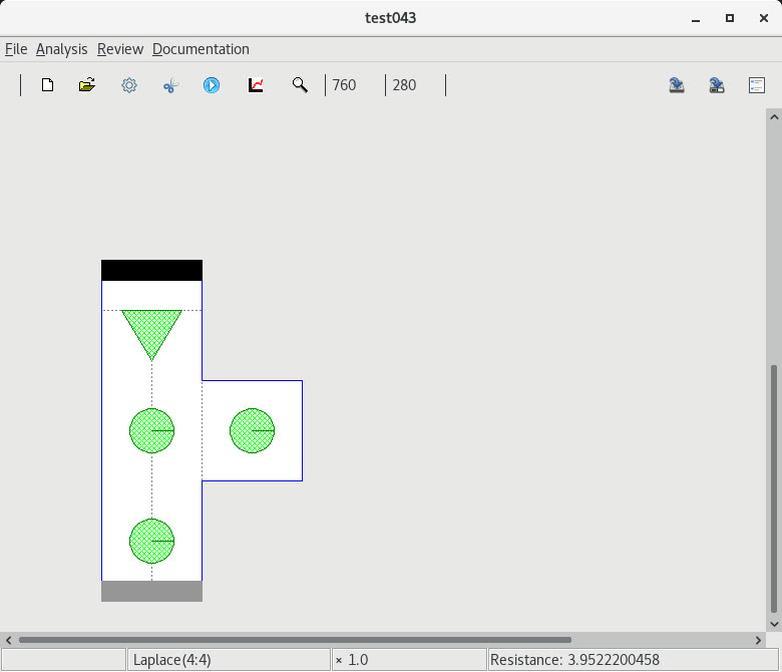Click the second export icon on right toolbar

717,85
